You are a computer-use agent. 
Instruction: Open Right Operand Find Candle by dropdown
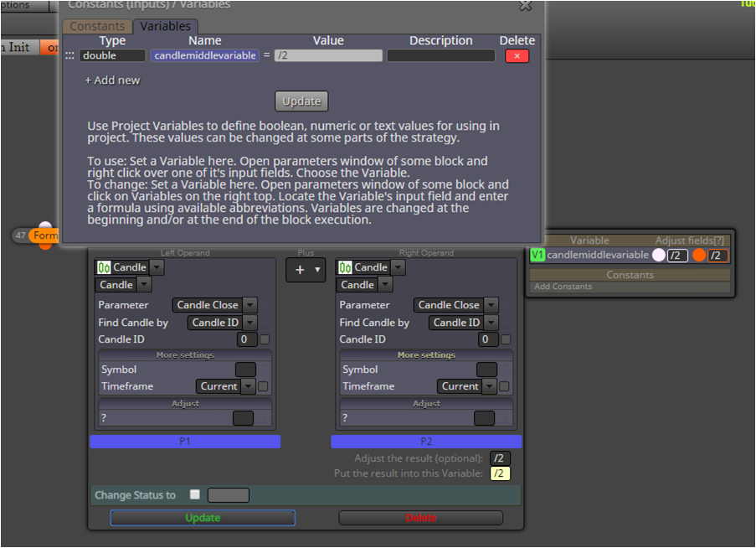[x=491, y=323]
